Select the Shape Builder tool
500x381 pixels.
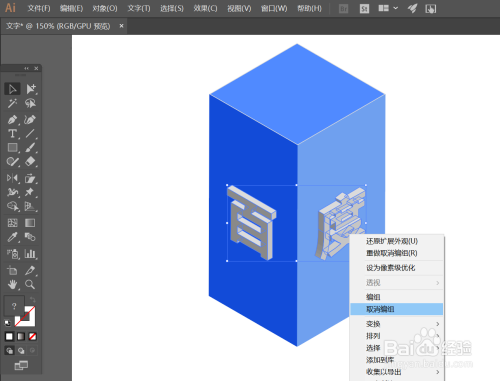[12, 207]
